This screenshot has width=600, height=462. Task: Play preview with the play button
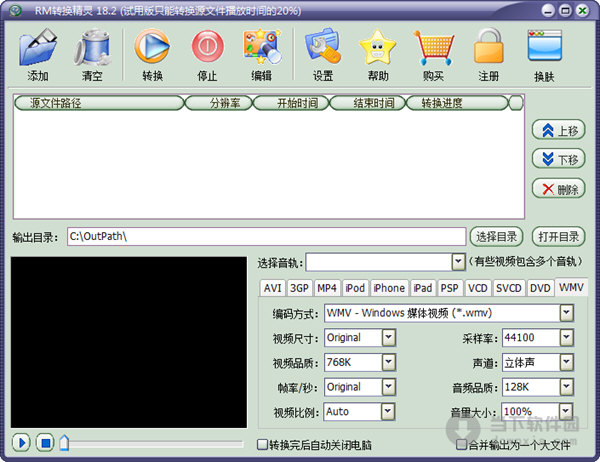click(x=21, y=443)
